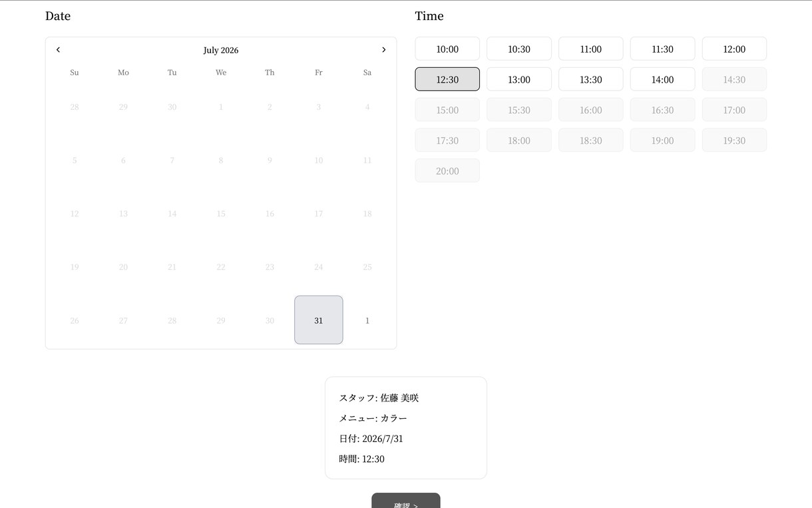Click the Date section heading
Screen dimensions: 812x508
(58, 16)
